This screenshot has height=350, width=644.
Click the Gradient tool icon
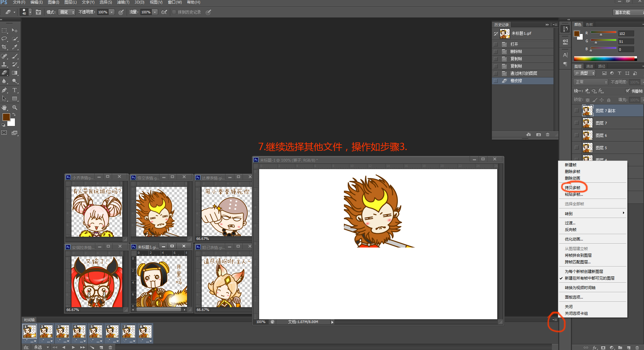pyautogui.click(x=15, y=73)
